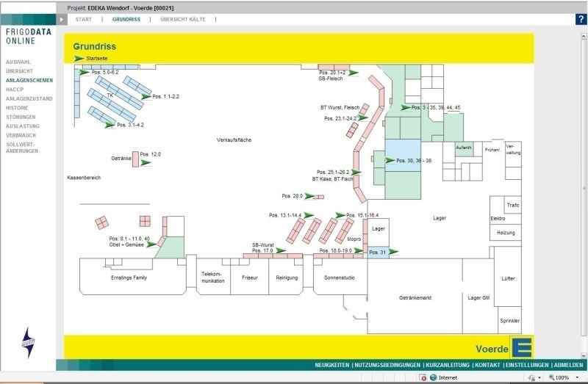Screen dimensions: 588x384
Task: Open the NUTZUNGSBEDINGUNGEN footer link
Action: point(387,365)
